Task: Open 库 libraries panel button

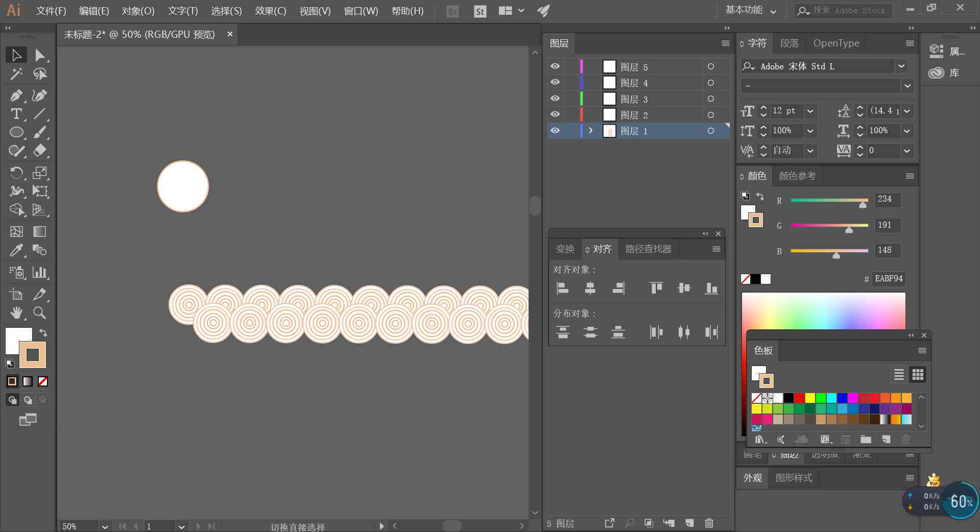Action: click(x=944, y=73)
